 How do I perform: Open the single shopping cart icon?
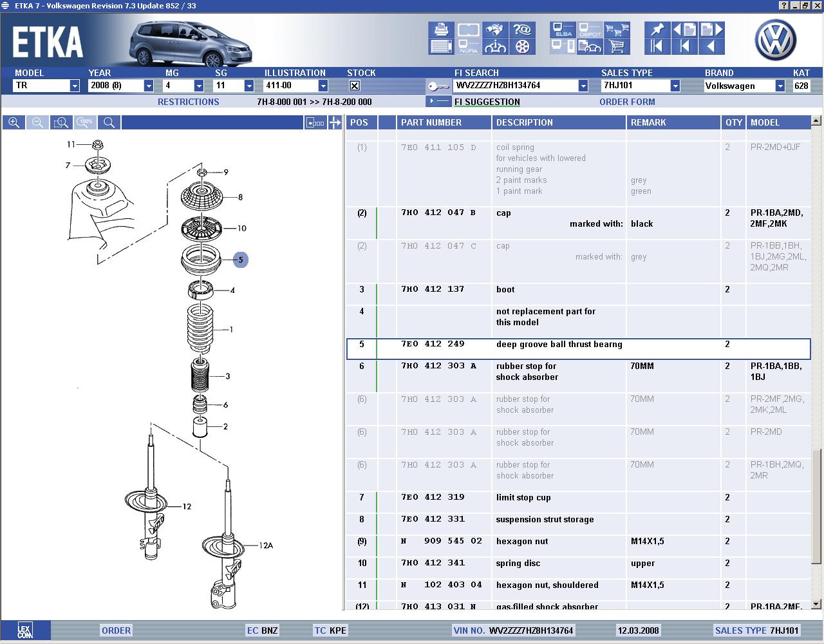coord(617,46)
